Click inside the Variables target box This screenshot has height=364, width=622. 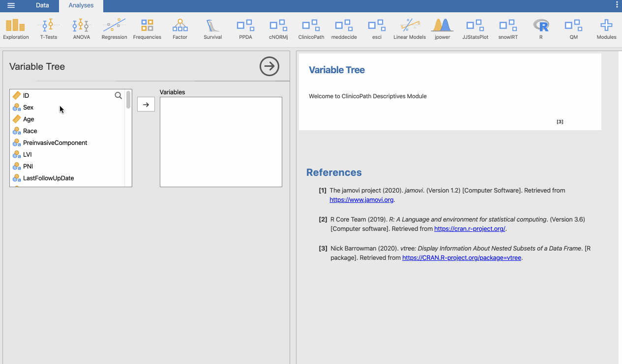tap(221, 142)
